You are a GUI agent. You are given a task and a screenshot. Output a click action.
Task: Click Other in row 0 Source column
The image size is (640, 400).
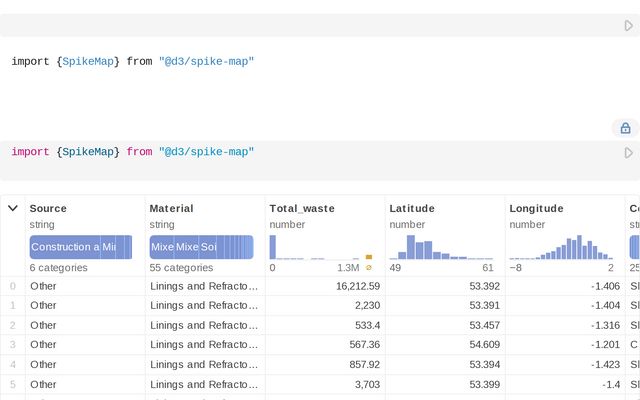(43, 286)
